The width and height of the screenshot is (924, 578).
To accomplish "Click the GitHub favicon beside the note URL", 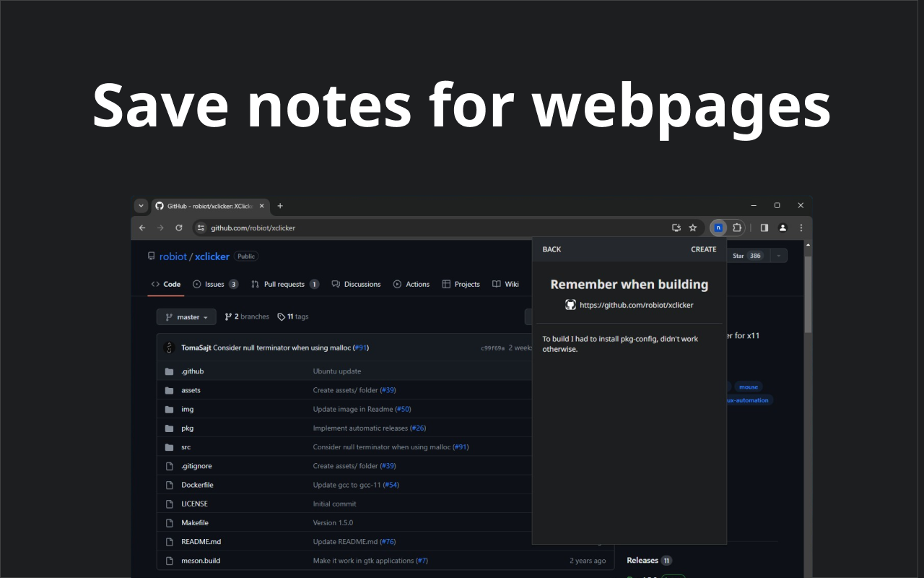I will coord(570,305).
